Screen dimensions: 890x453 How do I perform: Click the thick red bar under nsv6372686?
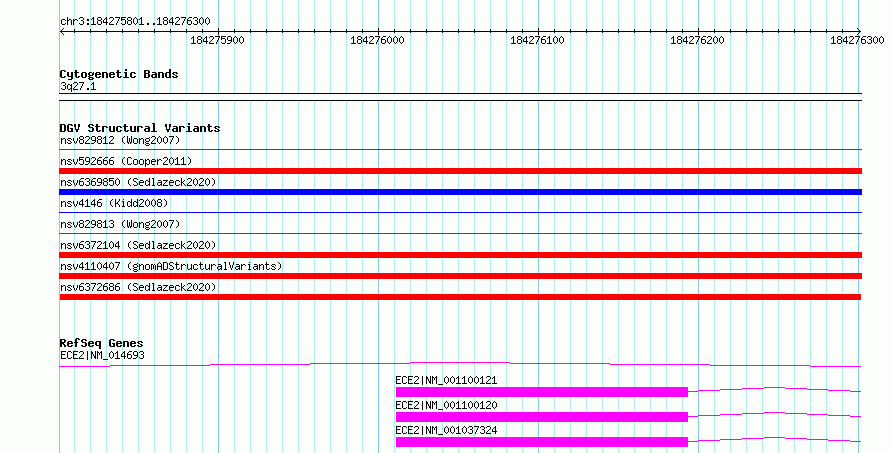[x=460, y=297]
